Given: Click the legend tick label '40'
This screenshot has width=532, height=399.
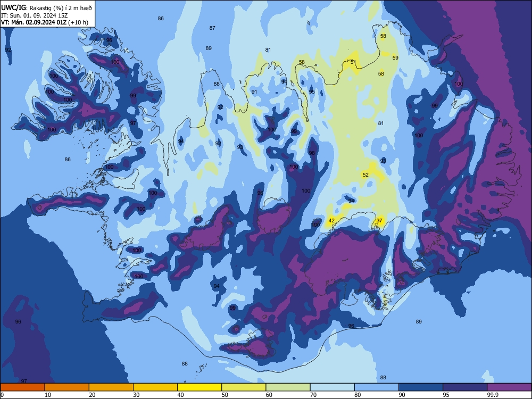Looking at the screenshot, I should [x=180, y=395].
